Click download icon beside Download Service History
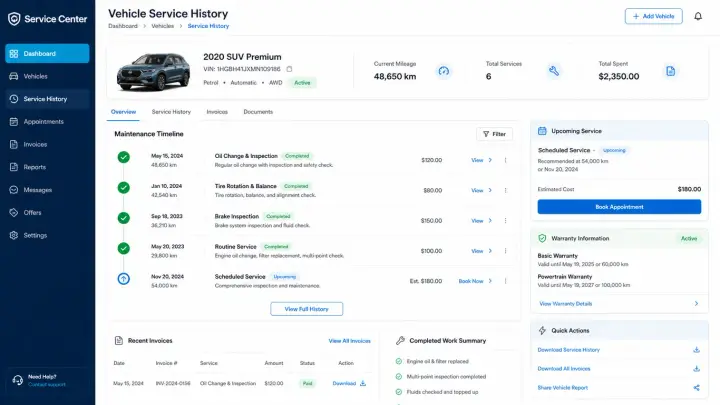 pyautogui.click(x=696, y=349)
